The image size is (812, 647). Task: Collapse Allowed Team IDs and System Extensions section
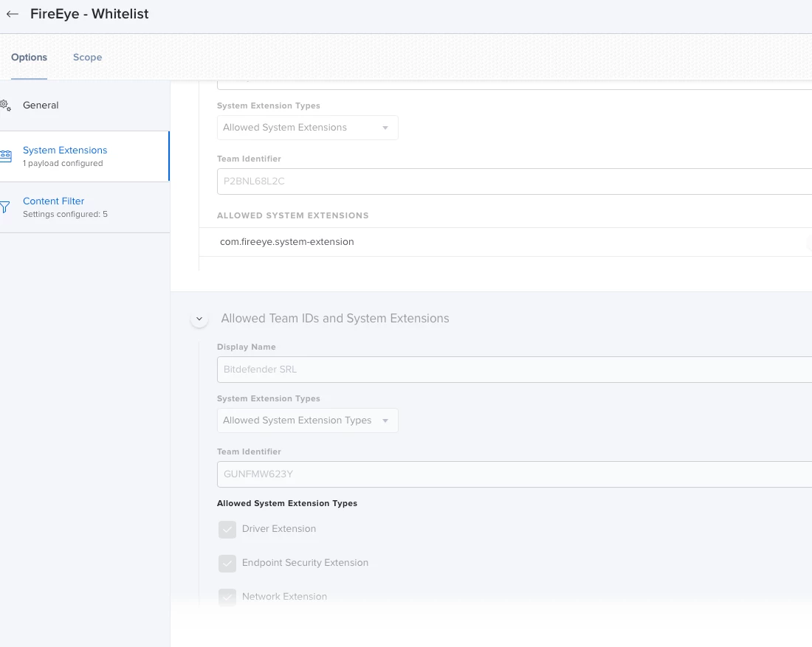tap(199, 319)
